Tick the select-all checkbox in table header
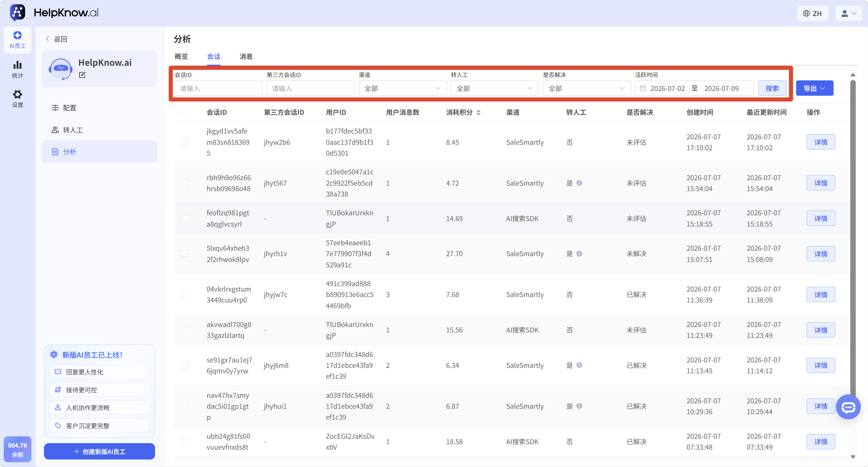The width and height of the screenshot is (868, 467). 185,112
